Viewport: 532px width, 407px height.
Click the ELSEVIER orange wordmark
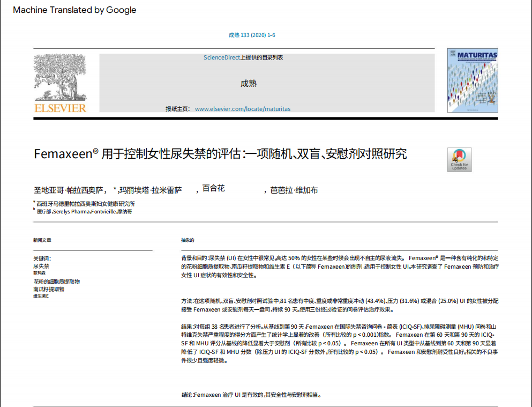click(x=61, y=108)
